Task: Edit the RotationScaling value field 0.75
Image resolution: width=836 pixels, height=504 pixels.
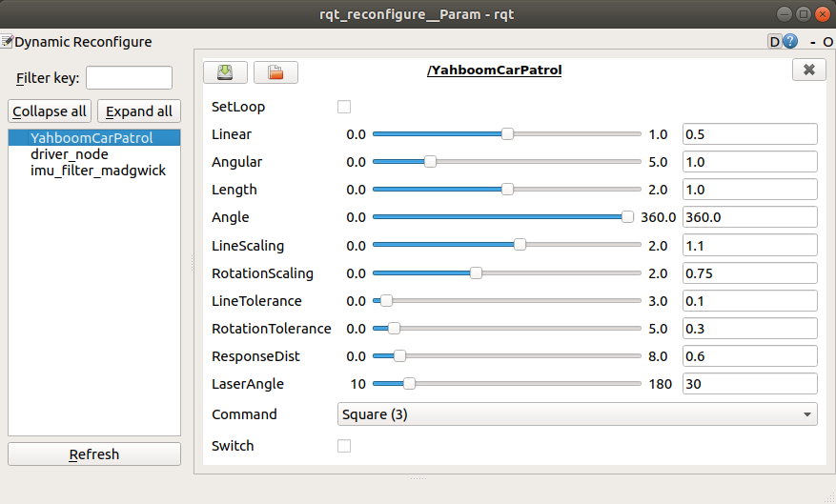Action: (749, 272)
